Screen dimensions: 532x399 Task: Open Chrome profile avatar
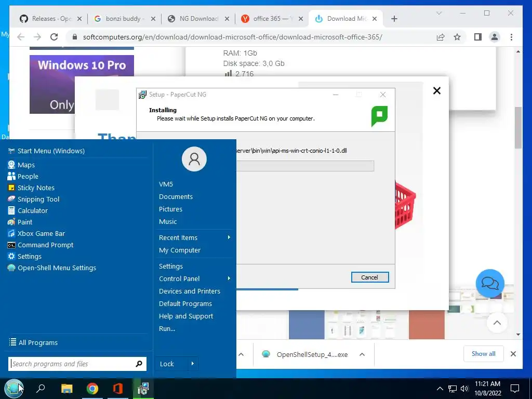point(495,37)
